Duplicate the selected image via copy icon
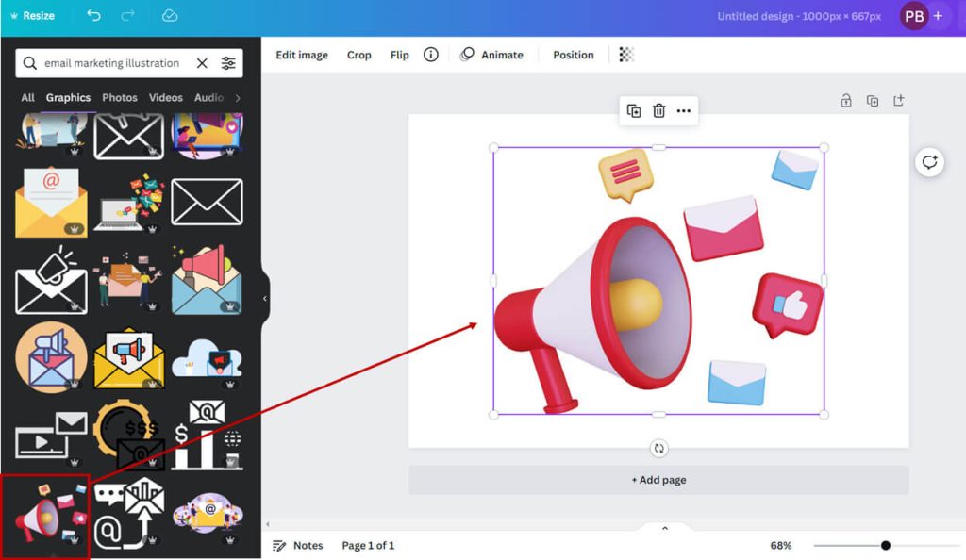 point(634,110)
